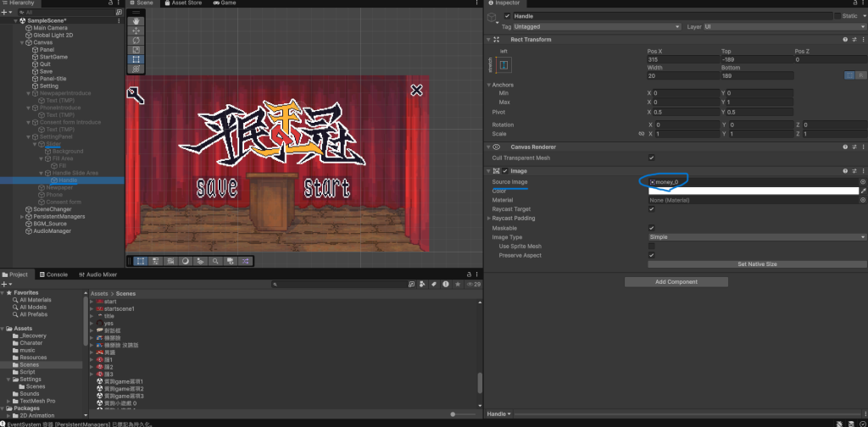The width and height of the screenshot is (868, 427).
Task: Expand Raycast Padding foldout
Action: [488, 219]
